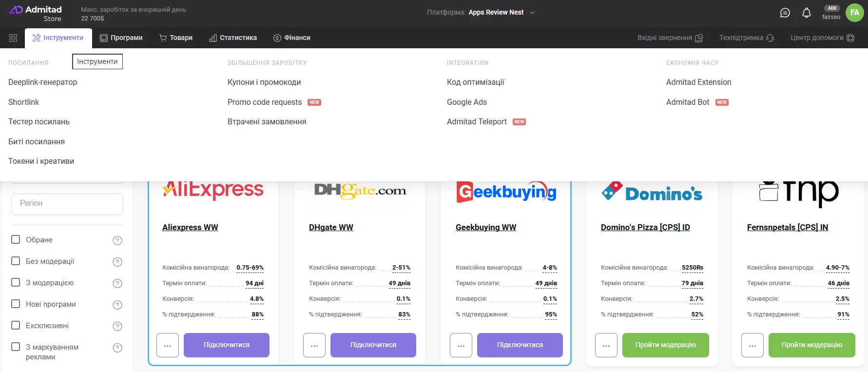Click Пройти модерацію for Fernsnpetals

812,345
